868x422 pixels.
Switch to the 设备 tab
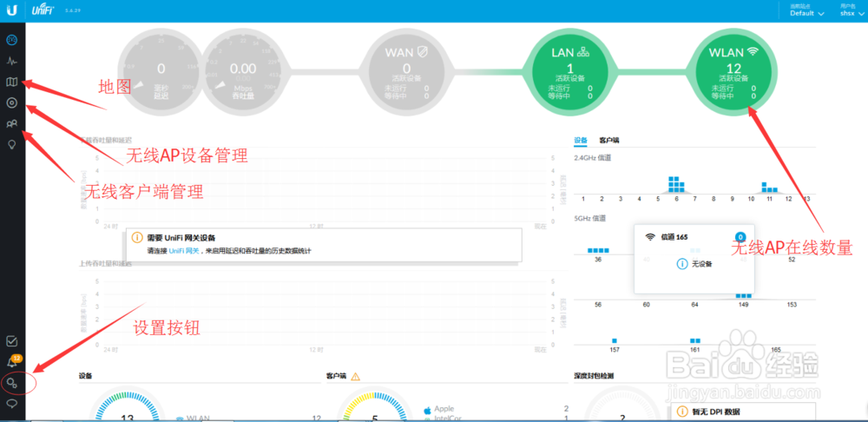pyautogui.click(x=581, y=141)
